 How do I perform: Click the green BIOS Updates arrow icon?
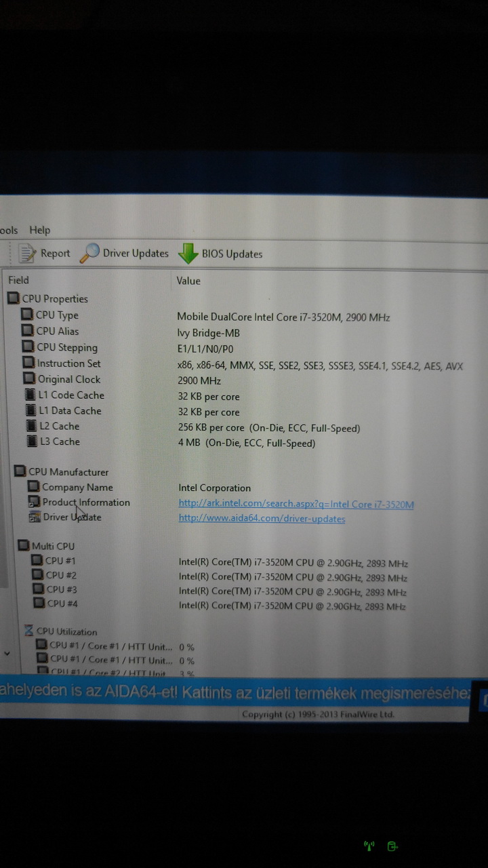pos(188,254)
